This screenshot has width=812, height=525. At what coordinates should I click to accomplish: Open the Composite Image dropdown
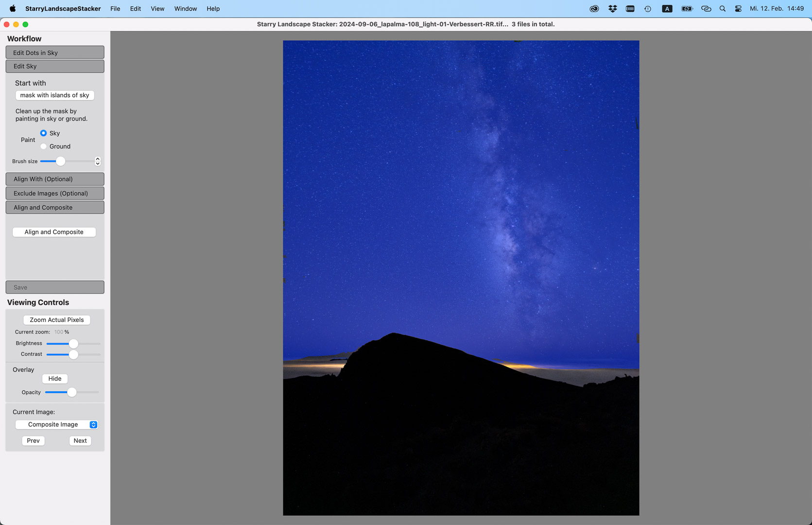click(57, 424)
